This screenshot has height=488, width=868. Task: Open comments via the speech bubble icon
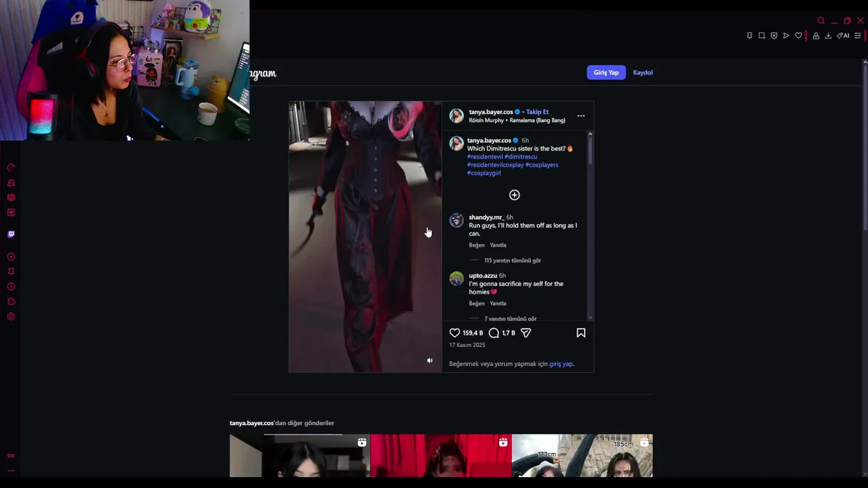(494, 333)
